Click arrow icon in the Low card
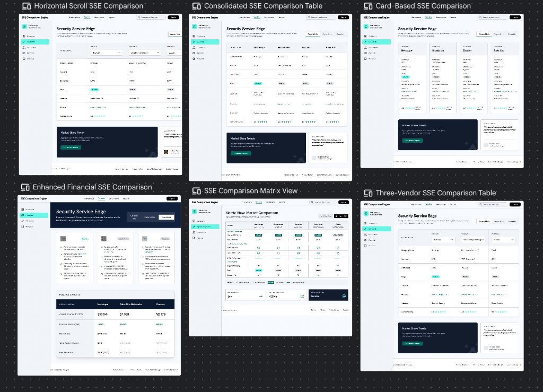 [x=261, y=297]
